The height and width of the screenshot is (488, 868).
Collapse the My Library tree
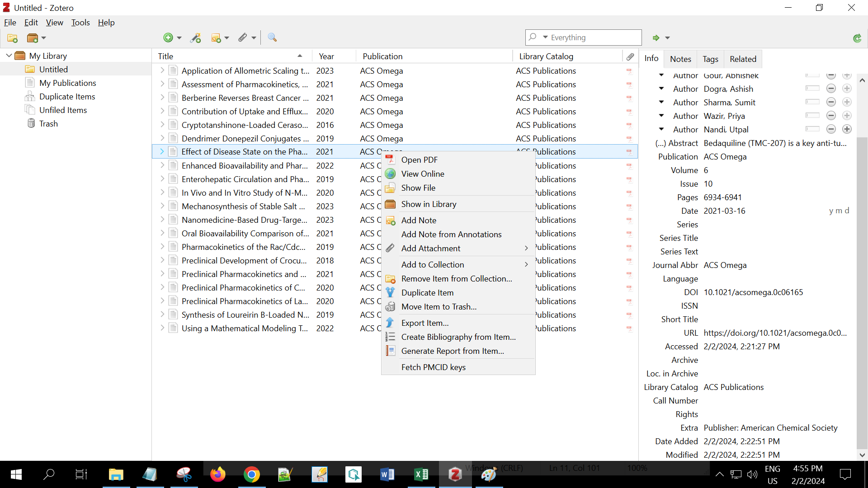pos(9,56)
